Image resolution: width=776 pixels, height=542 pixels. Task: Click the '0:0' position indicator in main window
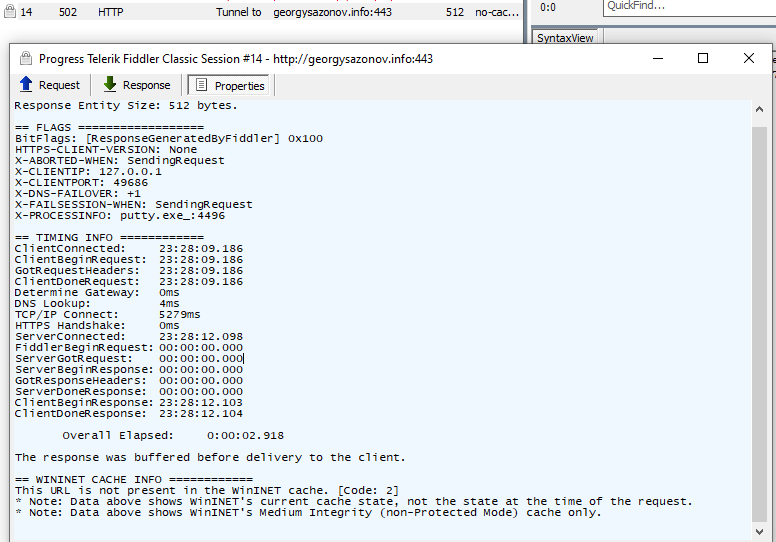[x=547, y=7]
